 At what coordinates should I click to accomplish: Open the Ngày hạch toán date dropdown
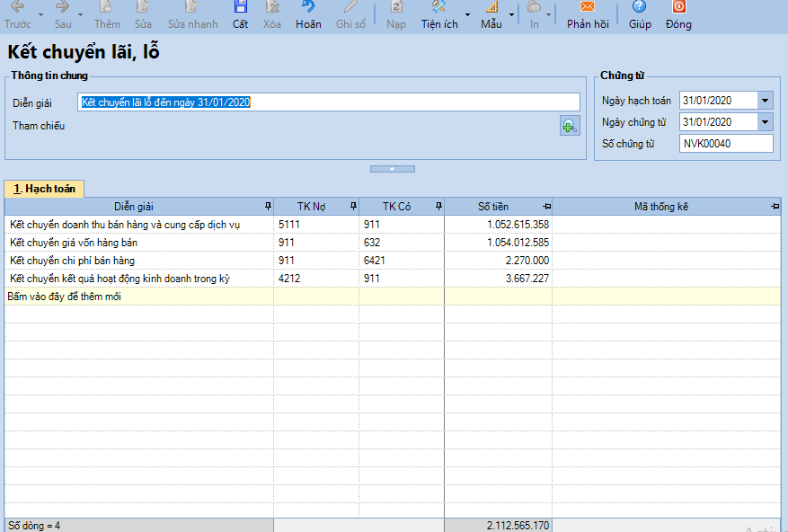click(x=766, y=101)
